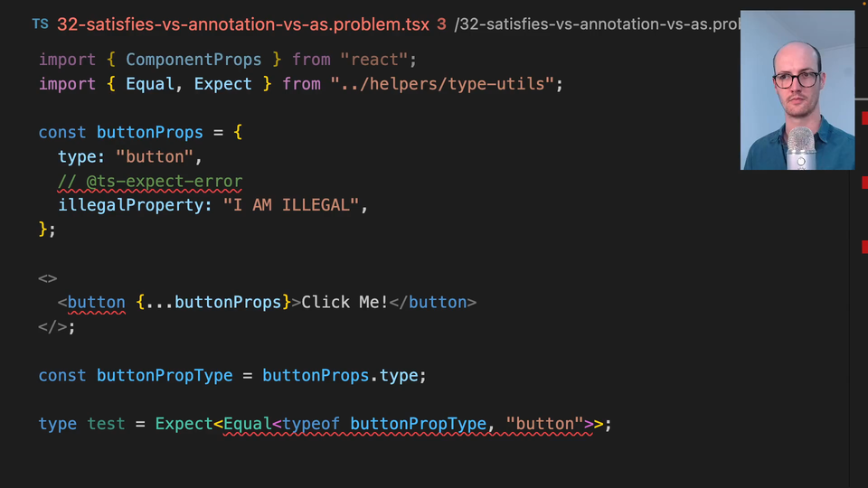Click the @ts-expect-error comment line
Image resolution: width=868 pixels, height=488 pixels.
pyautogui.click(x=150, y=181)
